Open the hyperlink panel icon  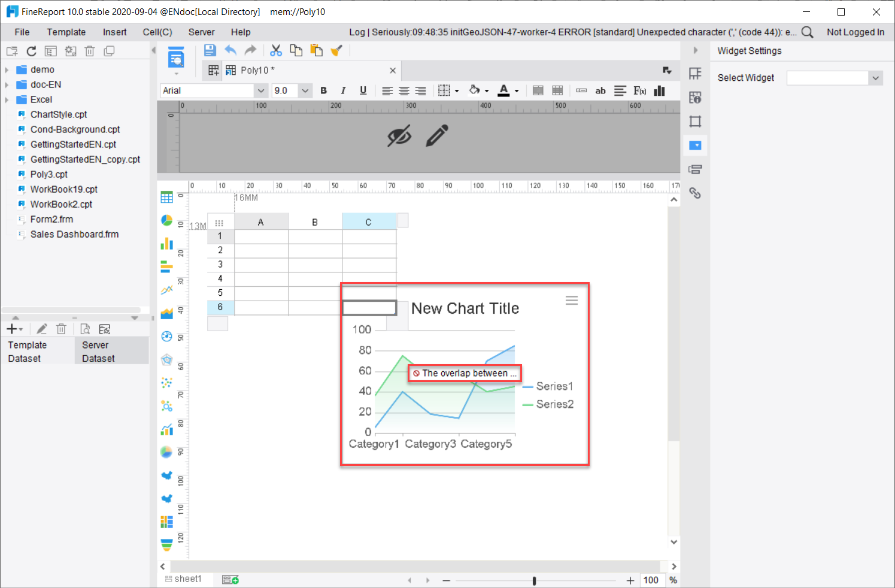coord(695,193)
